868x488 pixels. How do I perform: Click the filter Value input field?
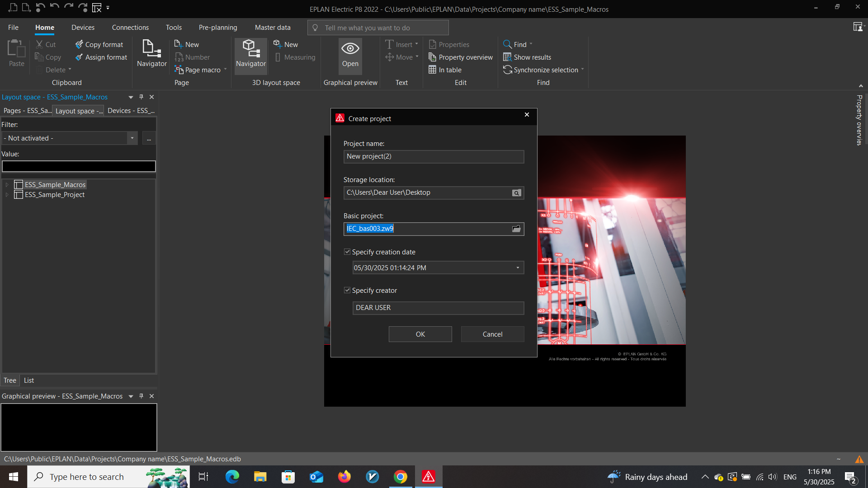(x=79, y=166)
